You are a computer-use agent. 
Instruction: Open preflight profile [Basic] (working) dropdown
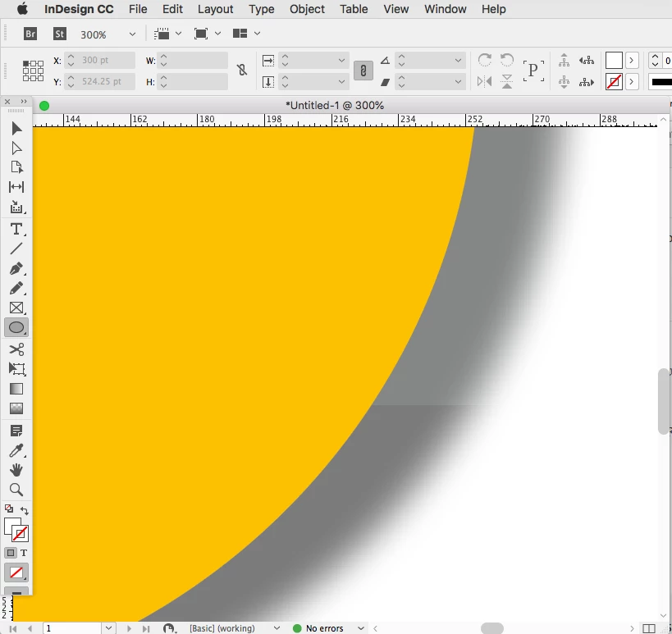pyautogui.click(x=277, y=628)
